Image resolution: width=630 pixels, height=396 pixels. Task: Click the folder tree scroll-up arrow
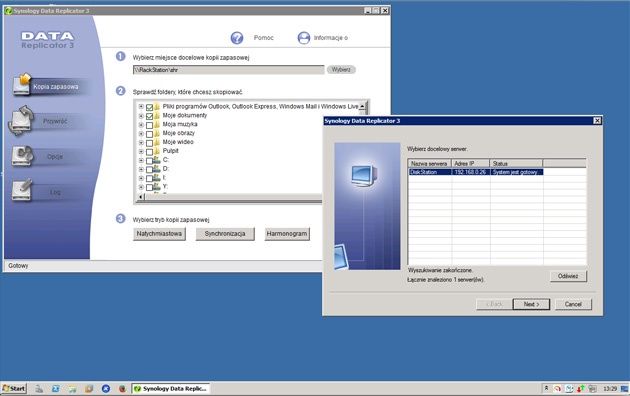coord(362,106)
